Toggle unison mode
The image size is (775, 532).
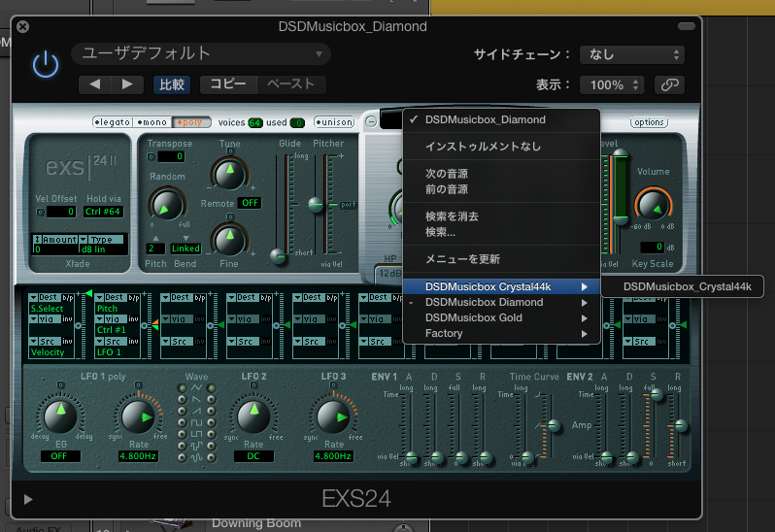[334, 122]
